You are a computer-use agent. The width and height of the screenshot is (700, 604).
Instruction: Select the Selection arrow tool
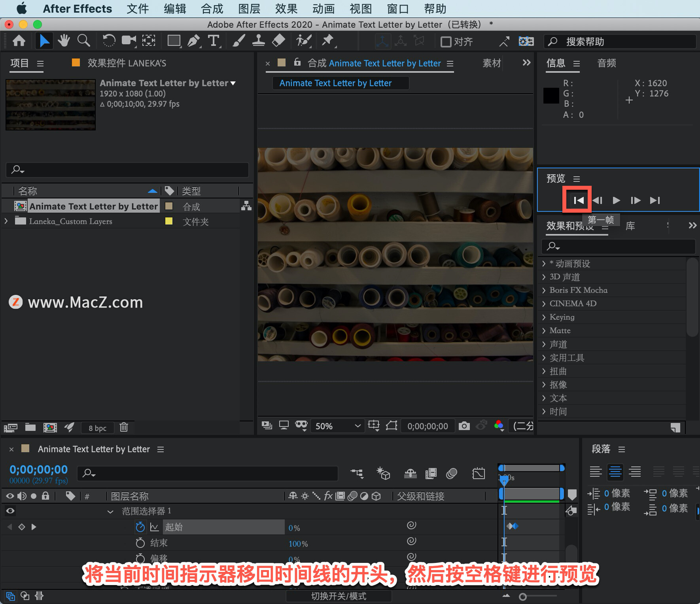click(44, 41)
